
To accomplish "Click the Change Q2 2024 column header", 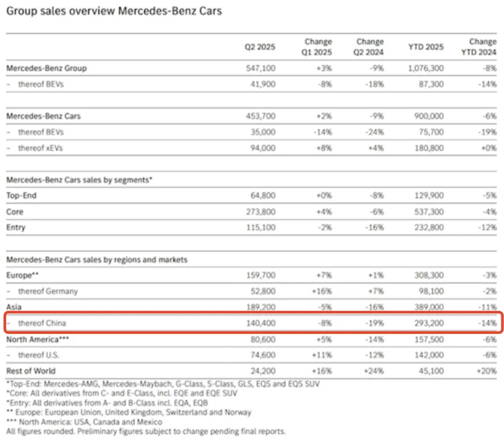I will (368, 47).
